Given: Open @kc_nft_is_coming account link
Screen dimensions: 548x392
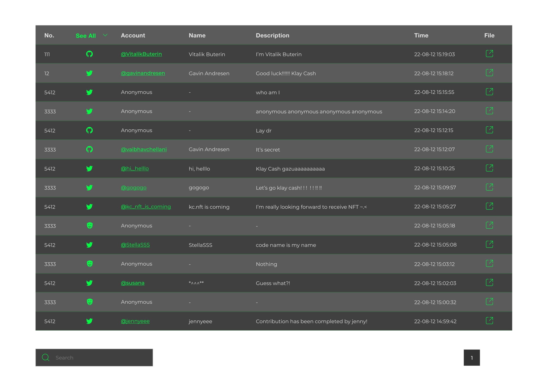Looking at the screenshot, I should click(146, 207).
